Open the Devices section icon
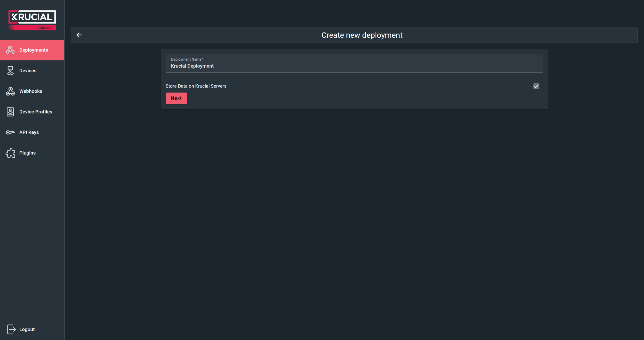The image size is (644, 340). tap(10, 70)
